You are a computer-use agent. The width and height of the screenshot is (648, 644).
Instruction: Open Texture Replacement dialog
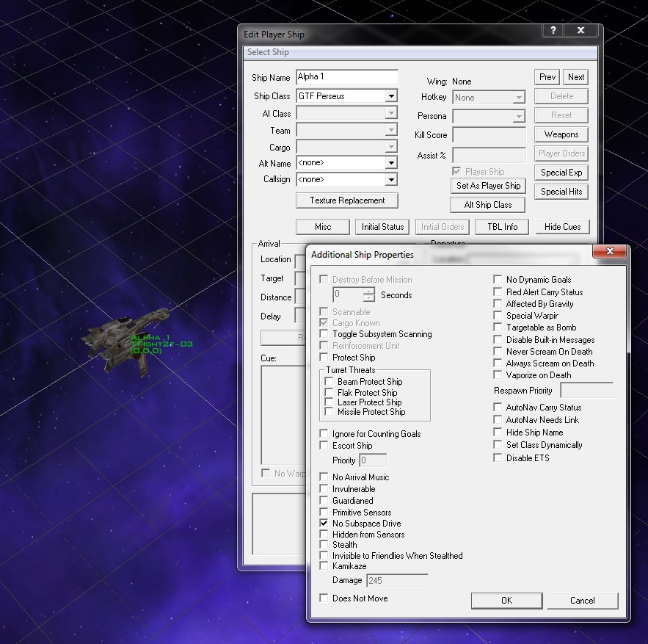click(x=346, y=200)
